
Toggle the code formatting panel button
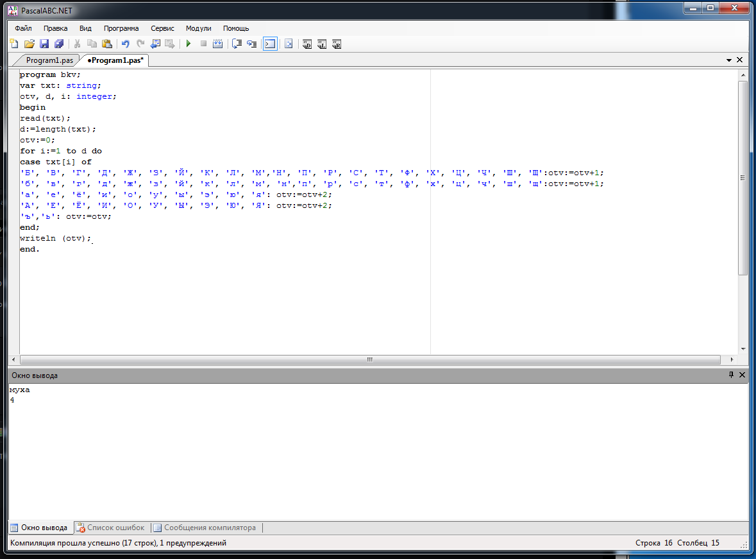click(289, 44)
